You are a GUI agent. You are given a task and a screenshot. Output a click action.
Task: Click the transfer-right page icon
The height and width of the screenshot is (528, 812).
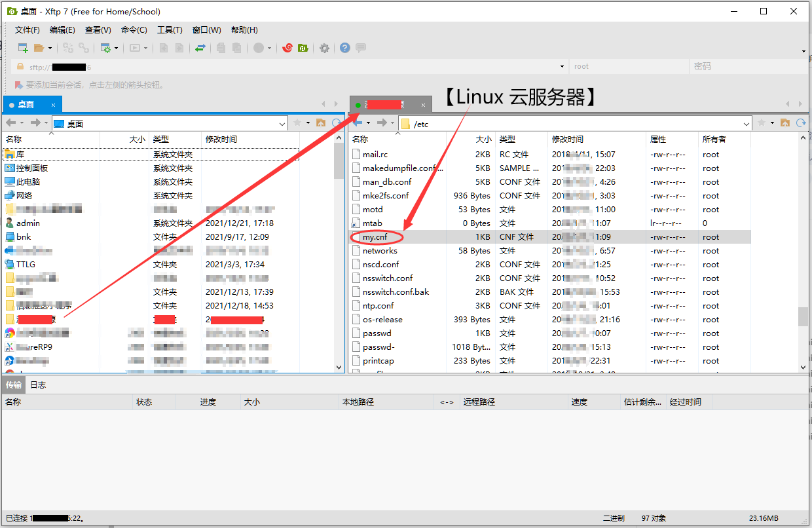pos(179,48)
